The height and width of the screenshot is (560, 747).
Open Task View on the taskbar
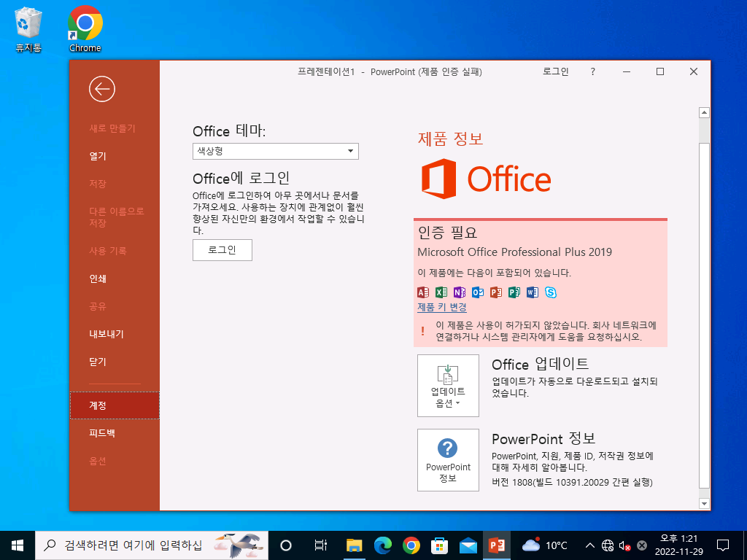click(321, 545)
